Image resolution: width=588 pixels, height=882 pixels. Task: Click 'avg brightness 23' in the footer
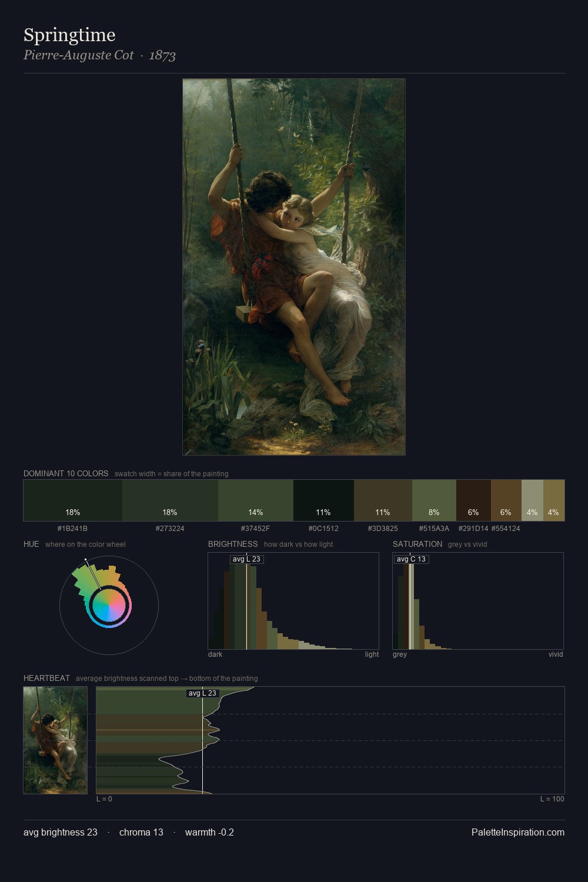click(x=61, y=833)
